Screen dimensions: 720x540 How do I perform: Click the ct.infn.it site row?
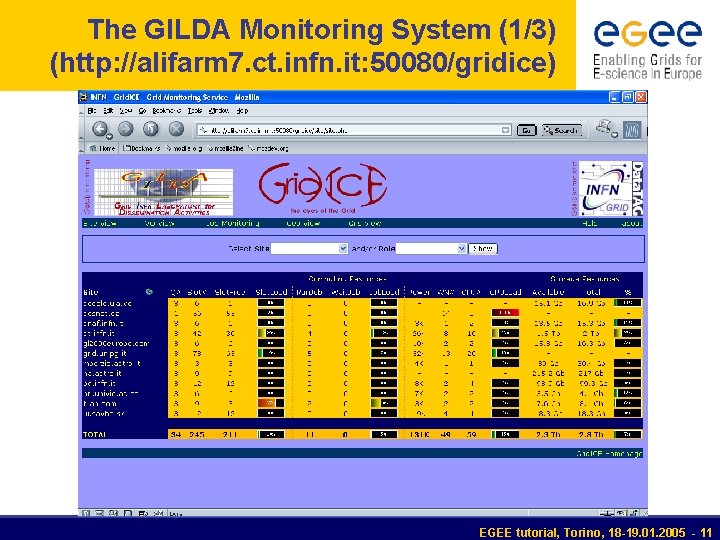[362, 333]
